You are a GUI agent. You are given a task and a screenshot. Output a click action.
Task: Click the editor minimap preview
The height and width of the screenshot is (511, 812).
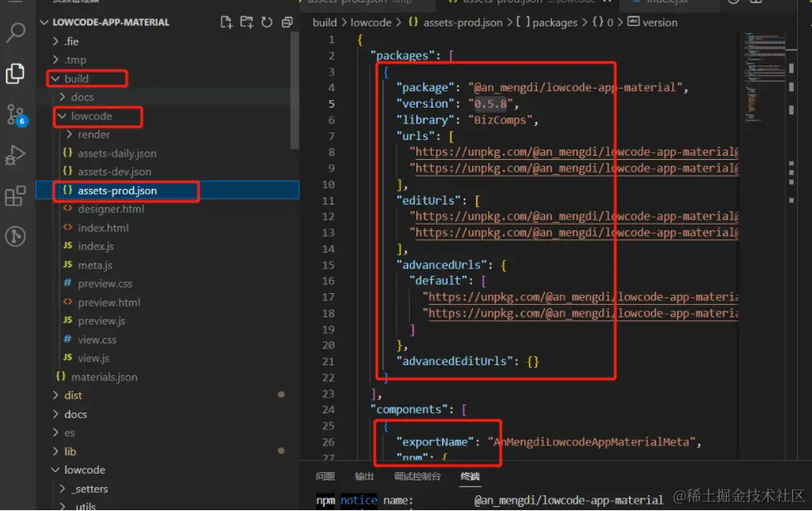pyautogui.click(x=764, y=78)
